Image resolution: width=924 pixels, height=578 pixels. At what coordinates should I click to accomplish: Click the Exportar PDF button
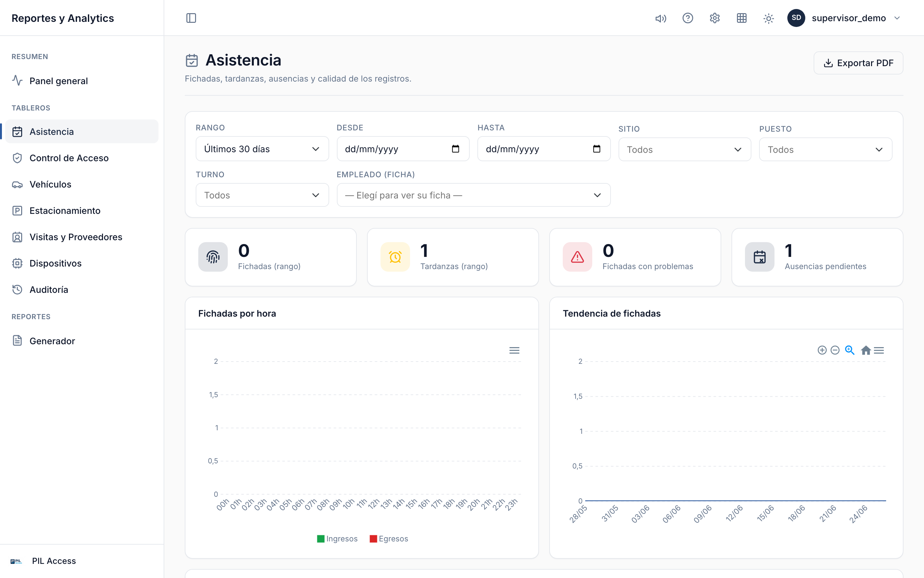[858, 63]
